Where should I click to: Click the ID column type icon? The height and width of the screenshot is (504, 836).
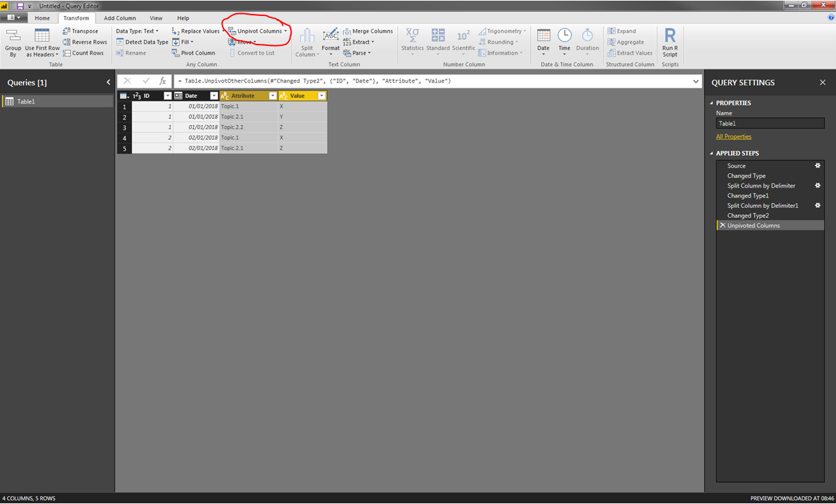tap(136, 96)
